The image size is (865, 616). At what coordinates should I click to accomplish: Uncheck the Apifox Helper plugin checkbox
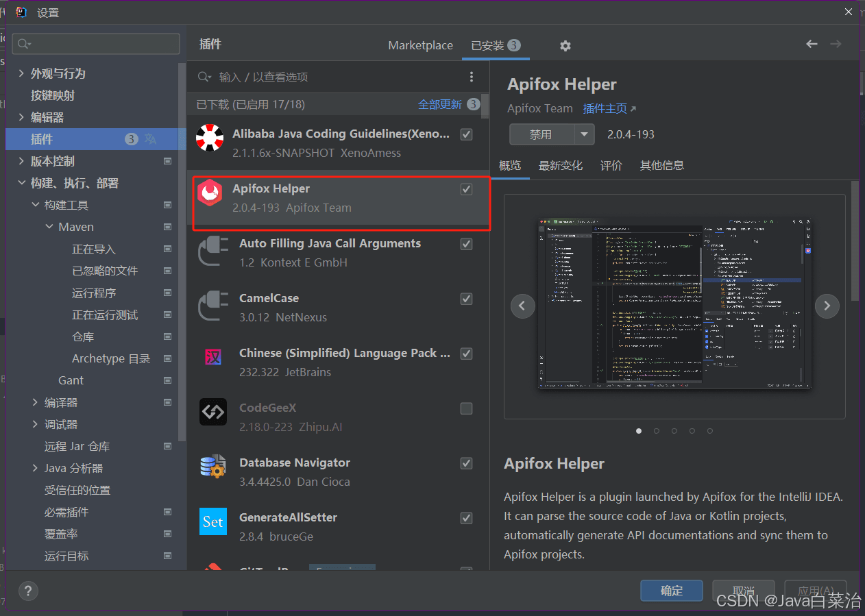pyautogui.click(x=467, y=189)
